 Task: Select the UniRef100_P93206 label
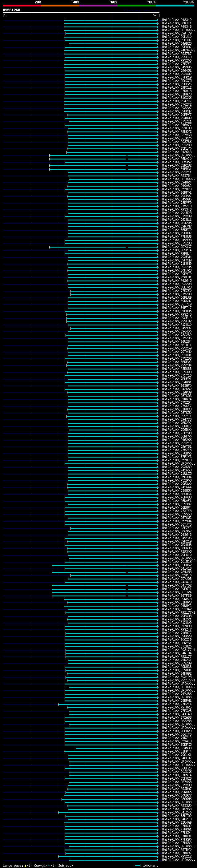[177, 60]
